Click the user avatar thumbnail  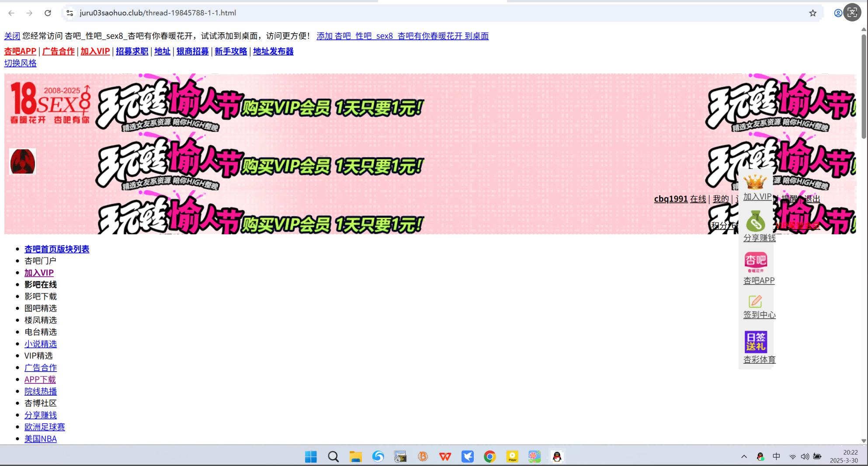22,161
